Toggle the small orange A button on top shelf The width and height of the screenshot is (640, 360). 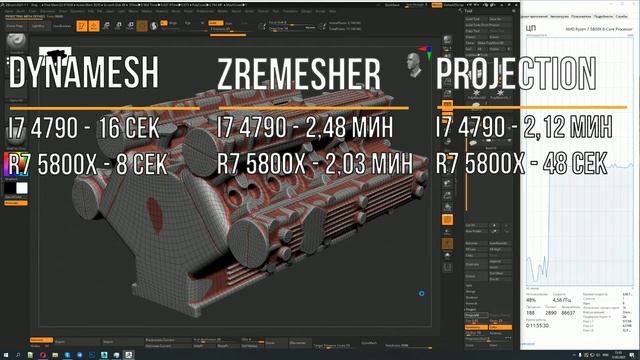164,23
